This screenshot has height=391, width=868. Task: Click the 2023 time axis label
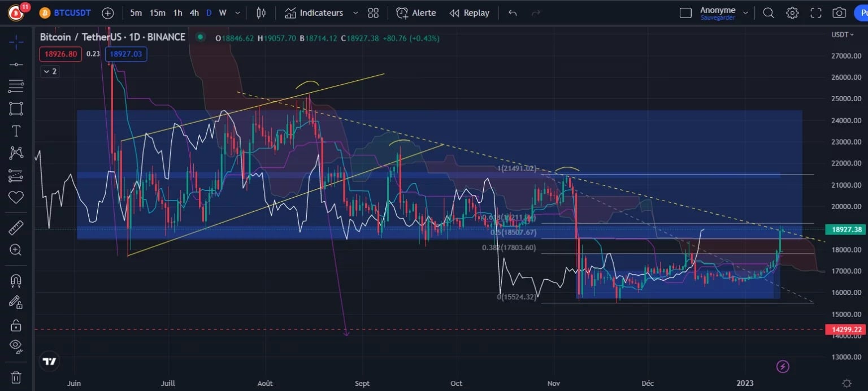tap(745, 383)
